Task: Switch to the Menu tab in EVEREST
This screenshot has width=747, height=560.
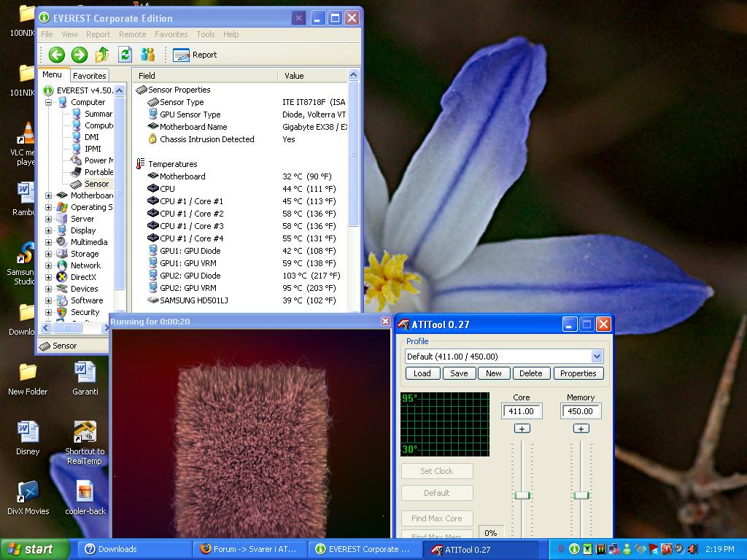Action: (x=52, y=75)
